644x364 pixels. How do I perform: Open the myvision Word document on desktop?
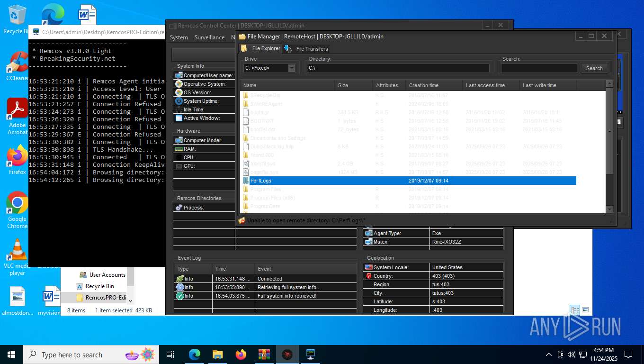click(x=49, y=300)
